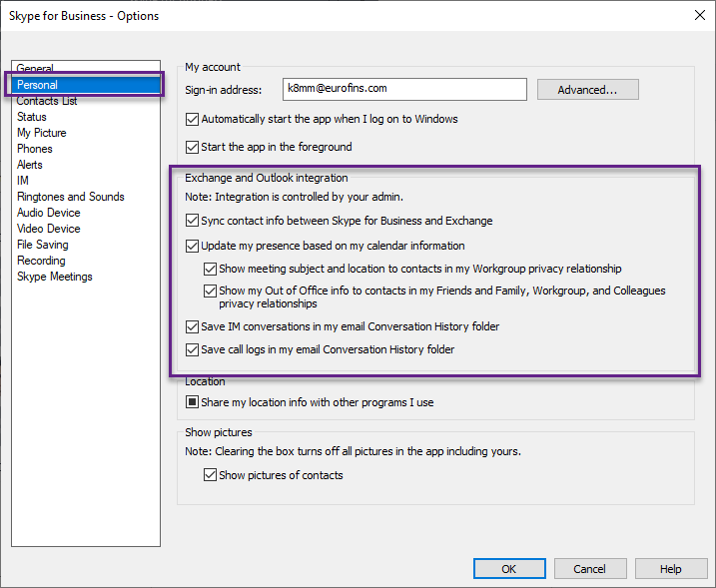Toggle Start the app in the foreground
716x588 pixels.
click(x=193, y=147)
